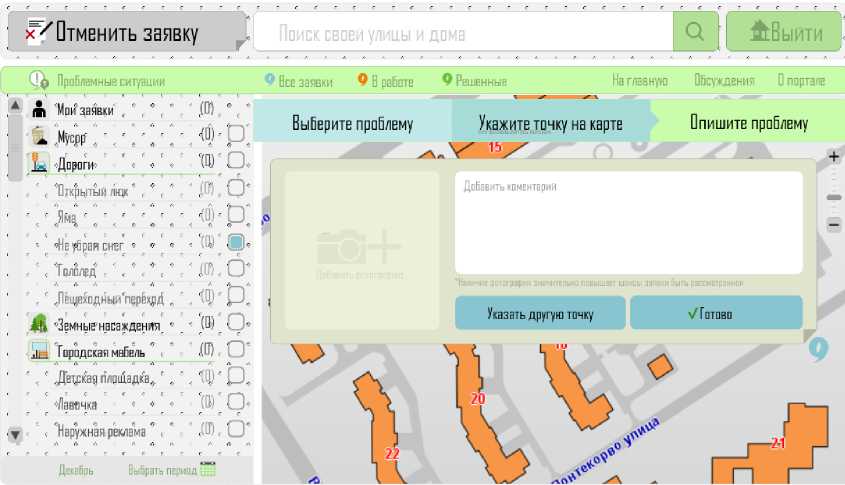Toggle the Детская площадка checkbox
This screenshot has height=485, width=845.
tap(236, 376)
